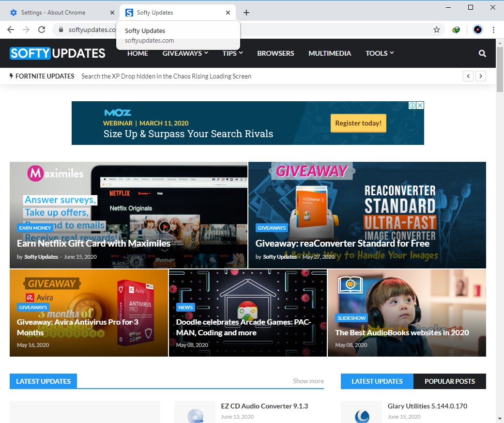Click Show more in Latest Updates
The image size is (504, 423).
click(308, 381)
